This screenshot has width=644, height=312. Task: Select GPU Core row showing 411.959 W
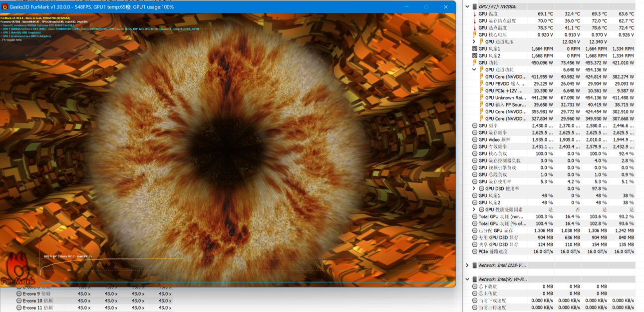(553, 77)
